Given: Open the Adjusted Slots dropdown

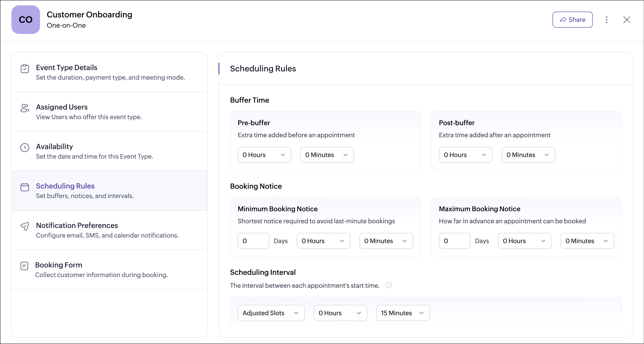Looking at the screenshot, I should coord(271,313).
